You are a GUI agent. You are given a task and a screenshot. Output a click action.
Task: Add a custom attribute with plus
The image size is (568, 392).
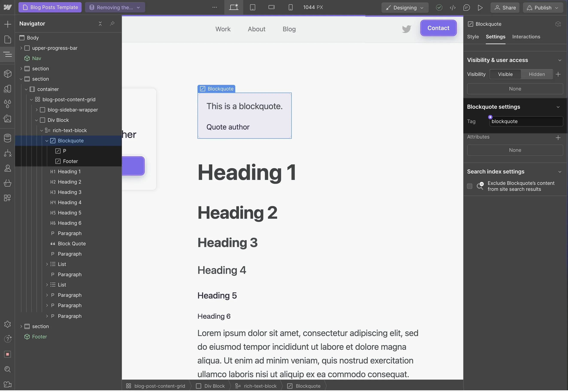click(x=558, y=138)
